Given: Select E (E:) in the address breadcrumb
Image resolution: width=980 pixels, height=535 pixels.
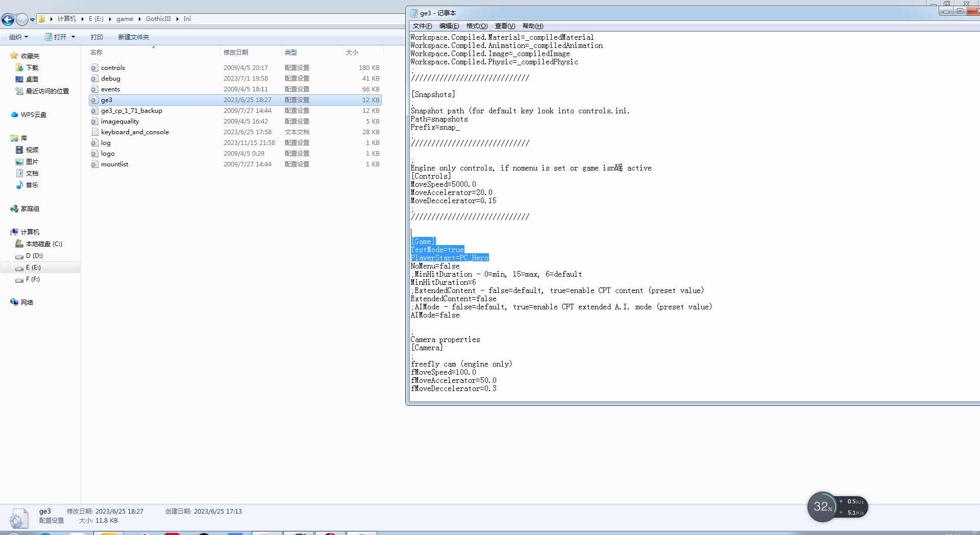Looking at the screenshot, I should (x=96, y=19).
